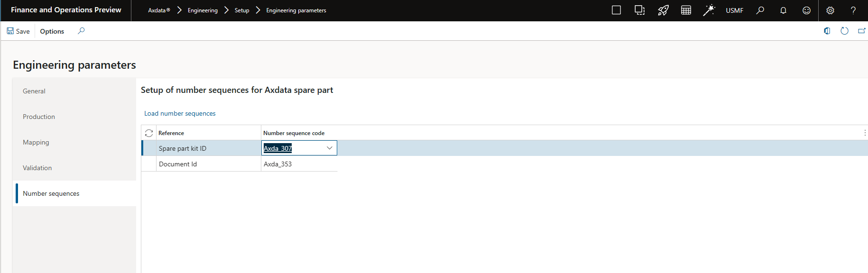The height and width of the screenshot is (273, 868).
Task: Click Axdata breadcrumb item
Action: (x=159, y=10)
